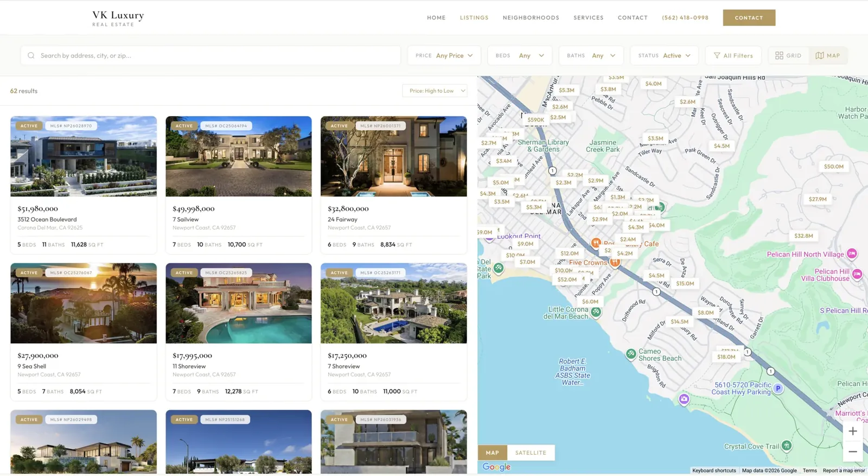Screen dimensions: 868x476
Task: Switch map to standard Map imagery
Action: coord(492,453)
